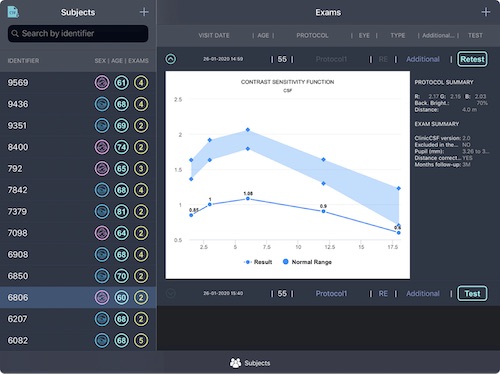Open Protocol1 on the 15:40 exam
The width and height of the screenshot is (500, 375).
pyautogui.click(x=331, y=293)
